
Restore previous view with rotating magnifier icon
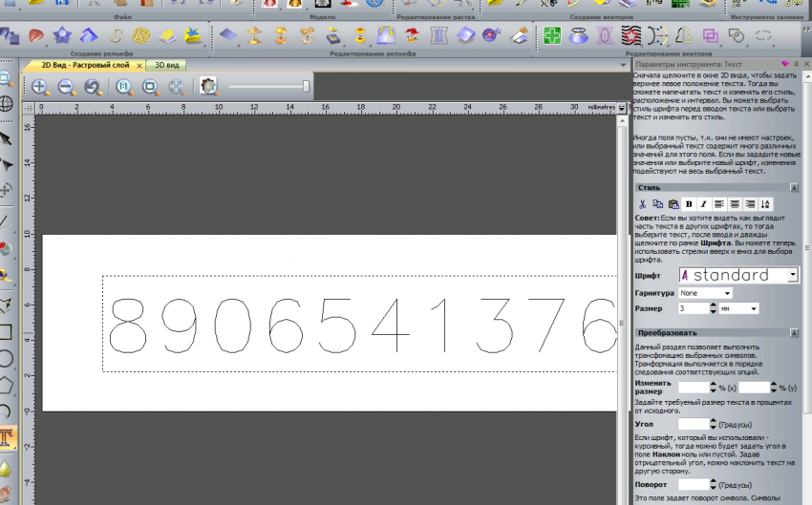(94, 87)
